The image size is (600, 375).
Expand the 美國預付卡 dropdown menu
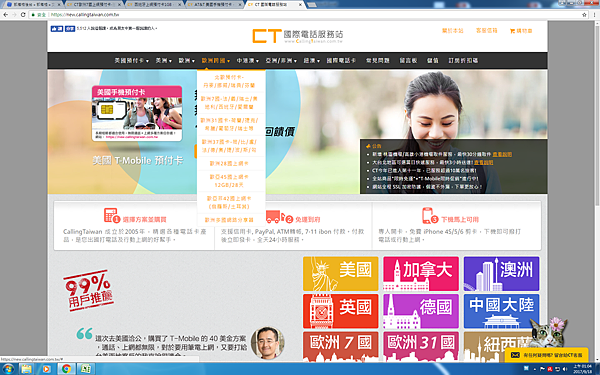(131, 60)
